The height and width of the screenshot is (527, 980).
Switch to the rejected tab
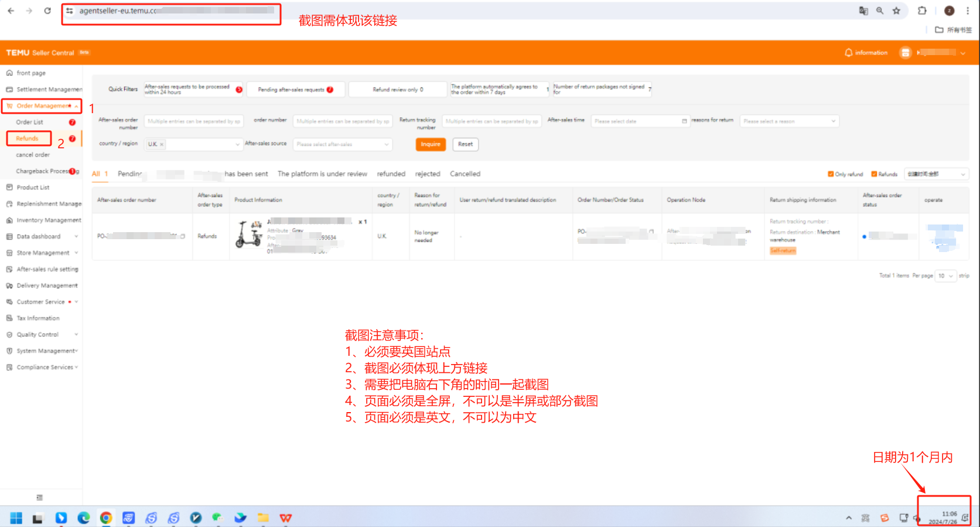(428, 174)
